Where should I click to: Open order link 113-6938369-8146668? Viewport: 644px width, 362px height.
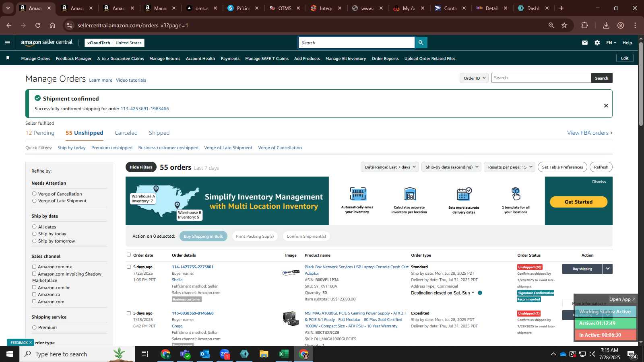pyautogui.click(x=193, y=313)
